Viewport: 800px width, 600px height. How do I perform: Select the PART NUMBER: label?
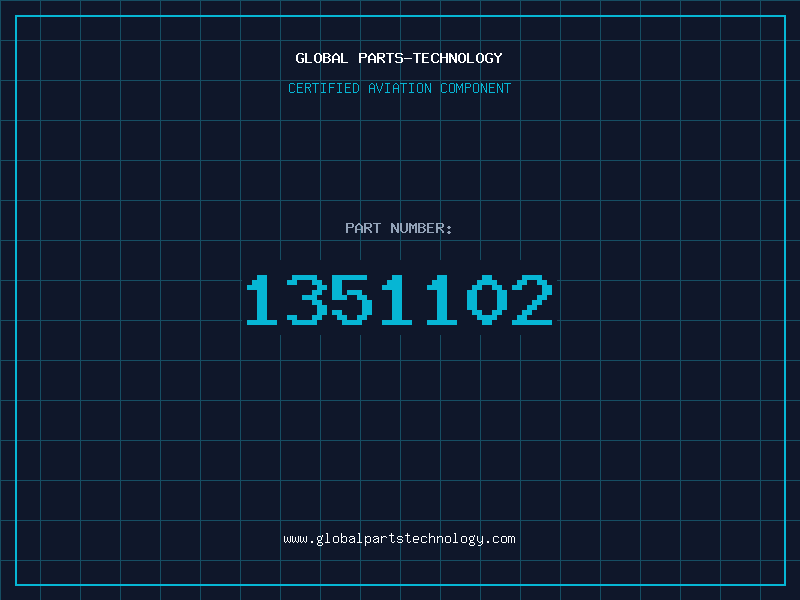click(x=398, y=228)
